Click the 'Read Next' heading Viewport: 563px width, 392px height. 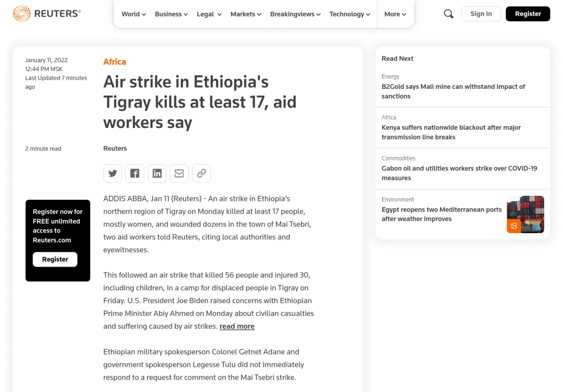pyautogui.click(x=398, y=59)
